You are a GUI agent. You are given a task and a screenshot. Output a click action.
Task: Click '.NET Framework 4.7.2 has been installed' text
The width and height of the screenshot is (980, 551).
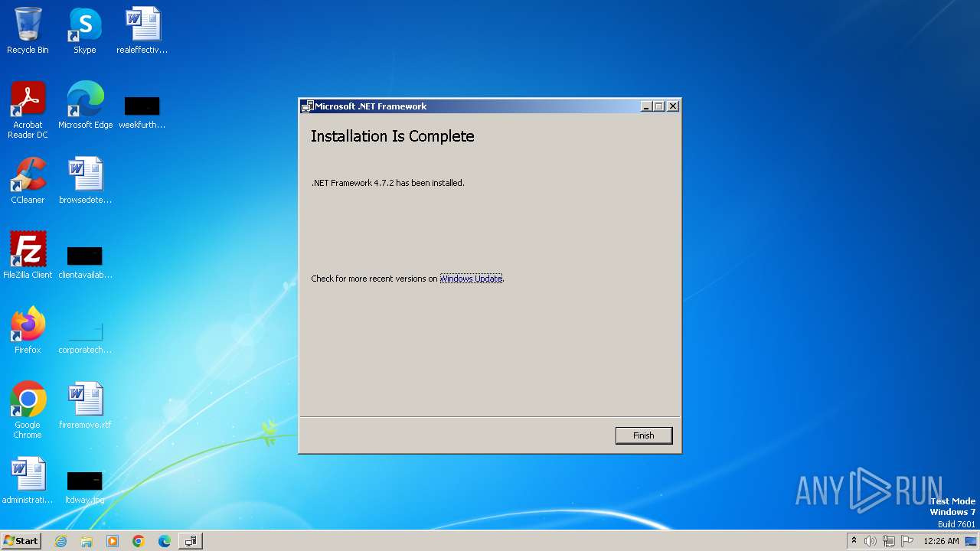pyautogui.click(x=388, y=183)
